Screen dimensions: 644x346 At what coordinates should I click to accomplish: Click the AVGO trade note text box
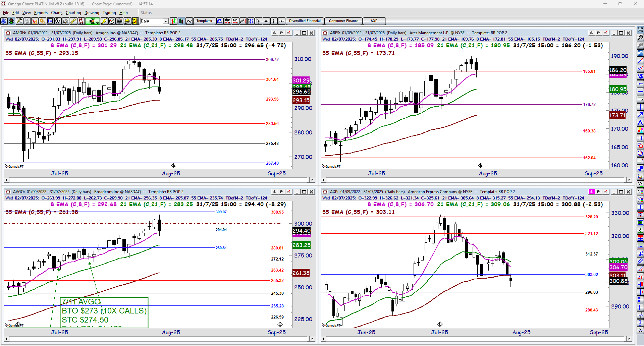[x=104, y=312]
